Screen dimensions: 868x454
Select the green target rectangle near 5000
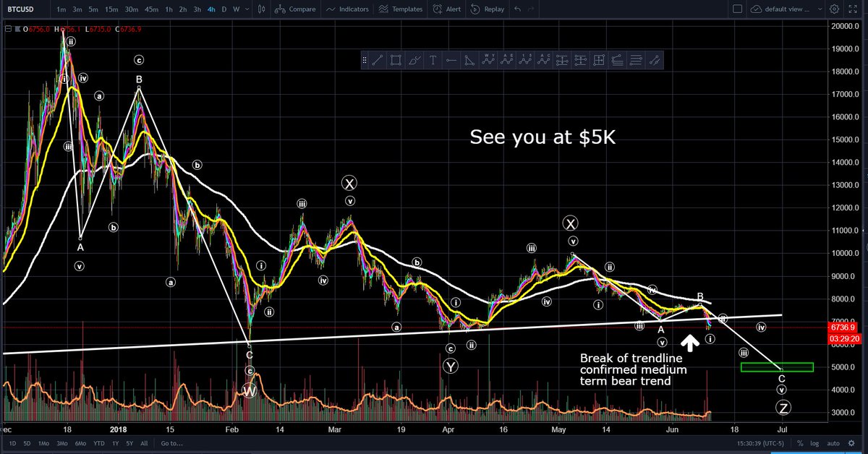[x=777, y=367]
